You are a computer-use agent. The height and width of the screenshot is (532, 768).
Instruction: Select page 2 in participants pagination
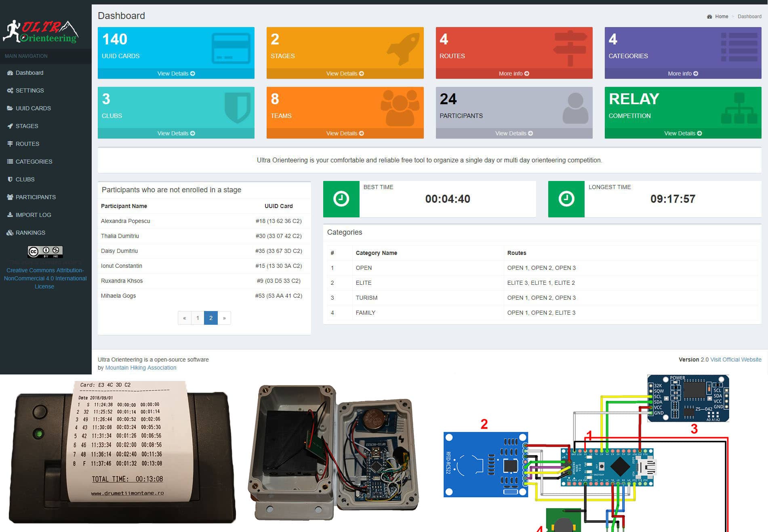point(211,318)
